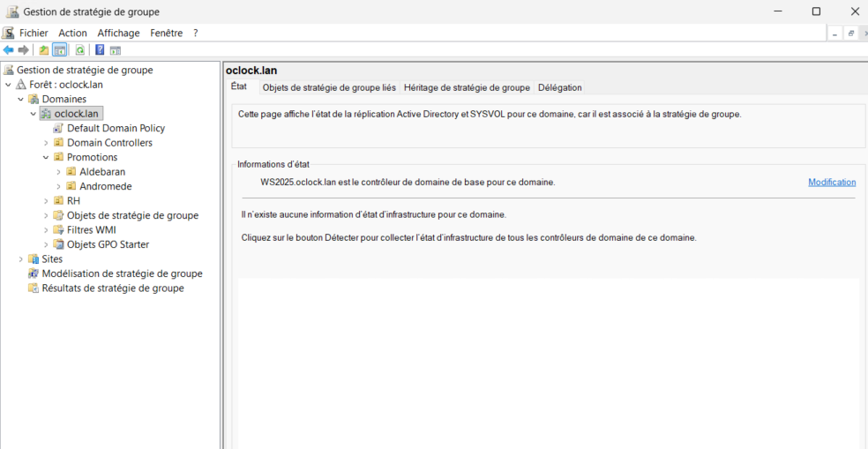Select Filtres WMI in the tree
The width and height of the screenshot is (868, 449).
[91, 230]
